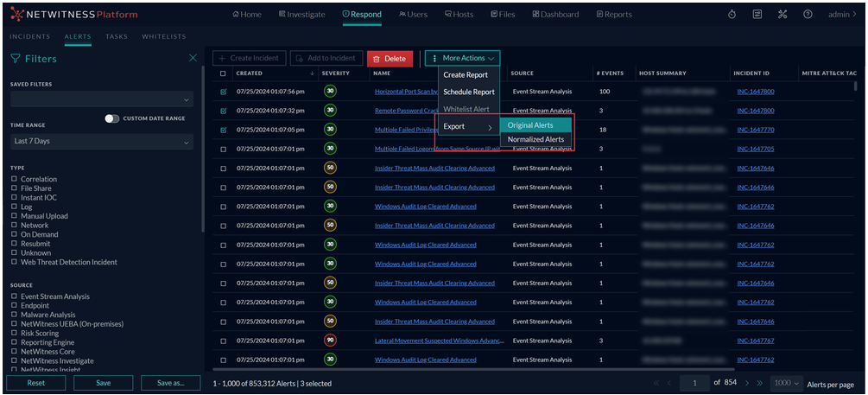The image size is (868, 395).
Task: Switch to the Whitelists tab
Action: pyautogui.click(x=164, y=36)
